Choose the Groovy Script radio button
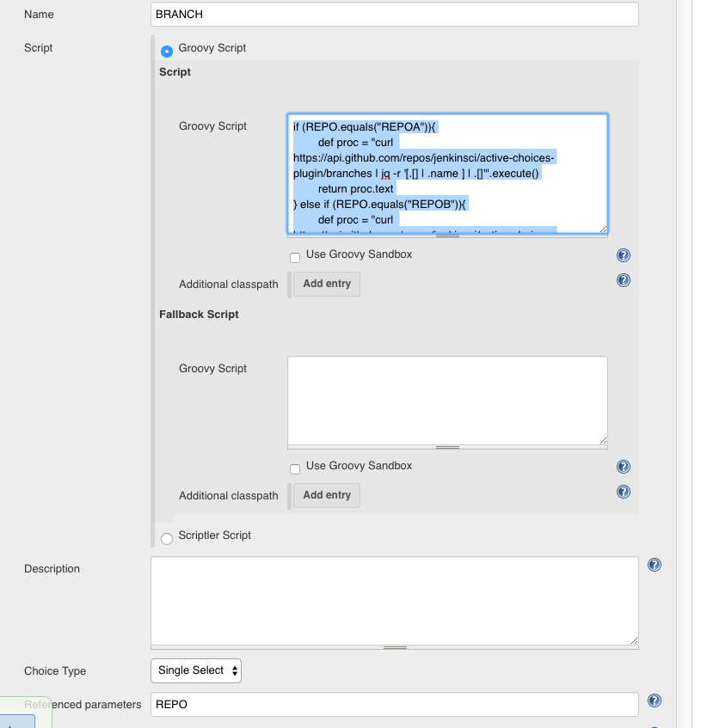Viewport: 707px width, 728px height. tap(167, 51)
